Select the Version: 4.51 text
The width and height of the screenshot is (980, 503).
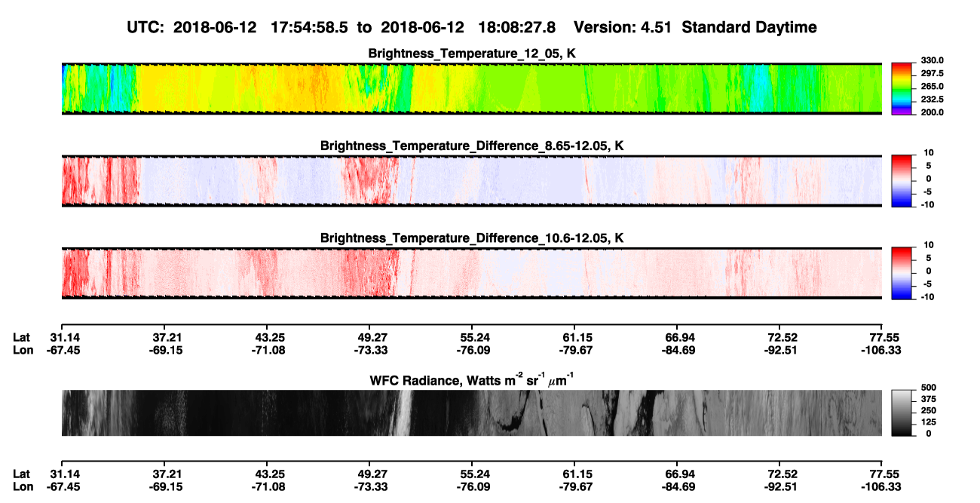pos(621,27)
